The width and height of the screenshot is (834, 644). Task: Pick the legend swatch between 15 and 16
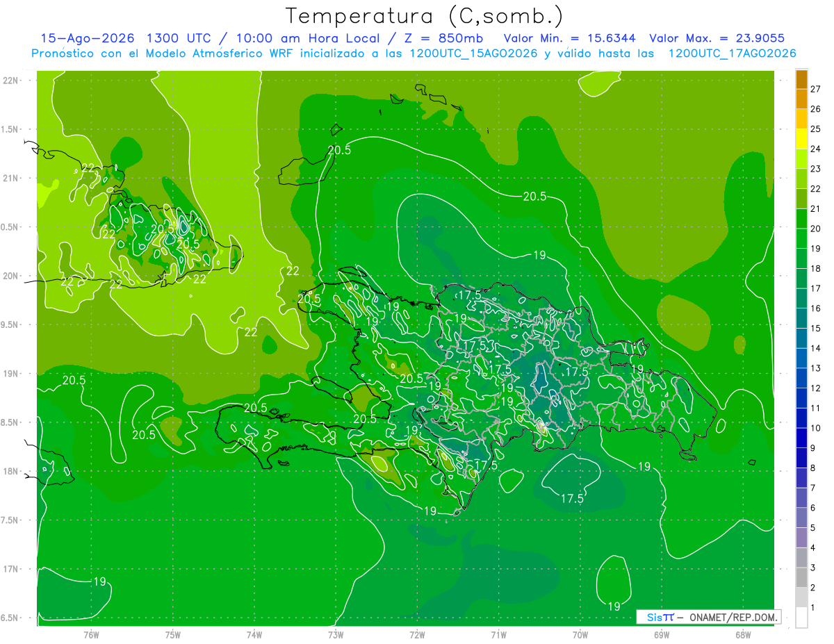[801, 318]
